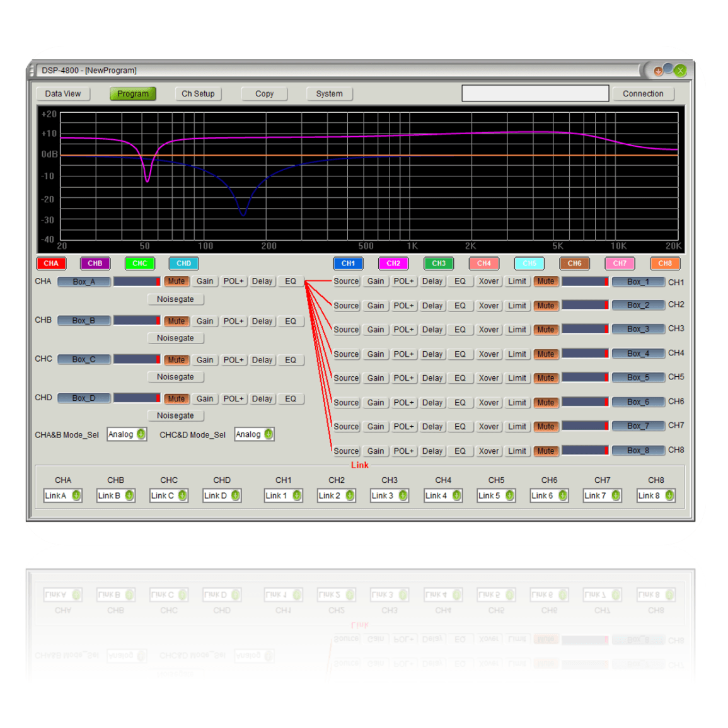Select the blue CH1 curve button
Image resolution: width=728 pixels, height=728 pixels.
(x=348, y=263)
